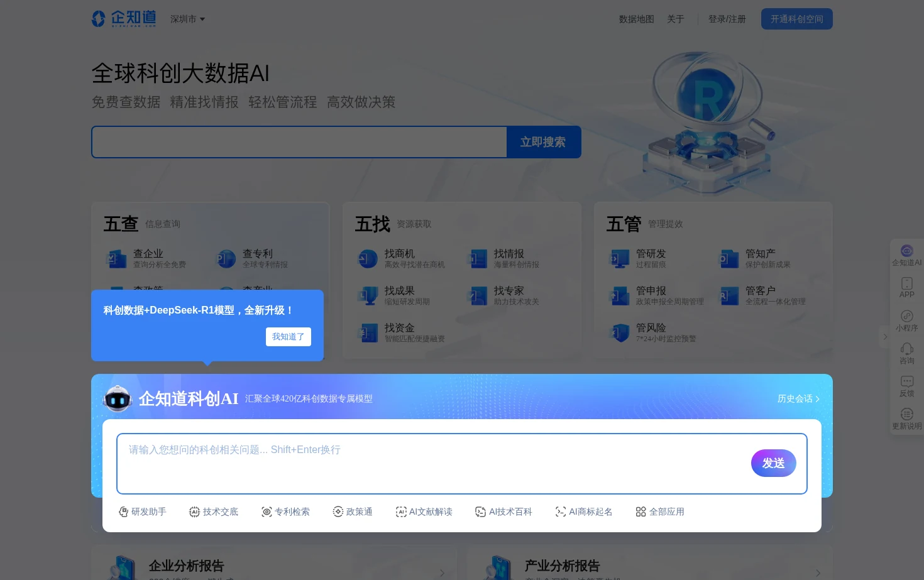Viewport: 924px width, 580px height.
Task: Open 全部应用 grid
Action: (x=660, y=512)
